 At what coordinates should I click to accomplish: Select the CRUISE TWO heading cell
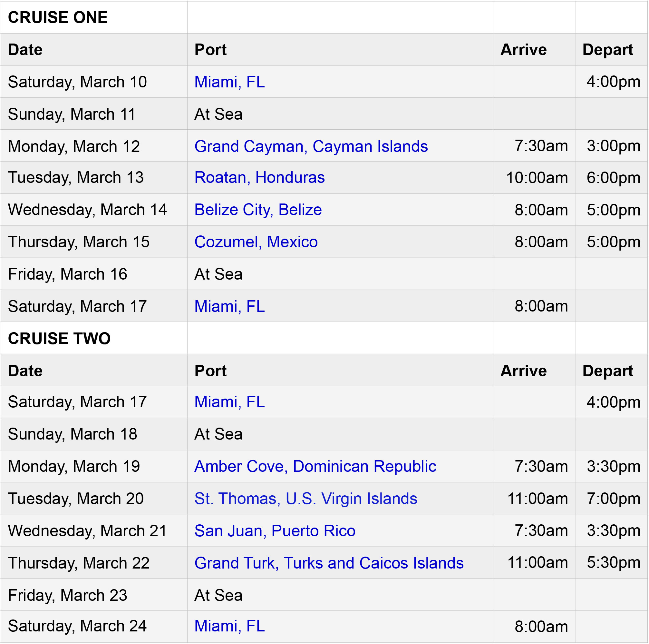pos(94,338)
